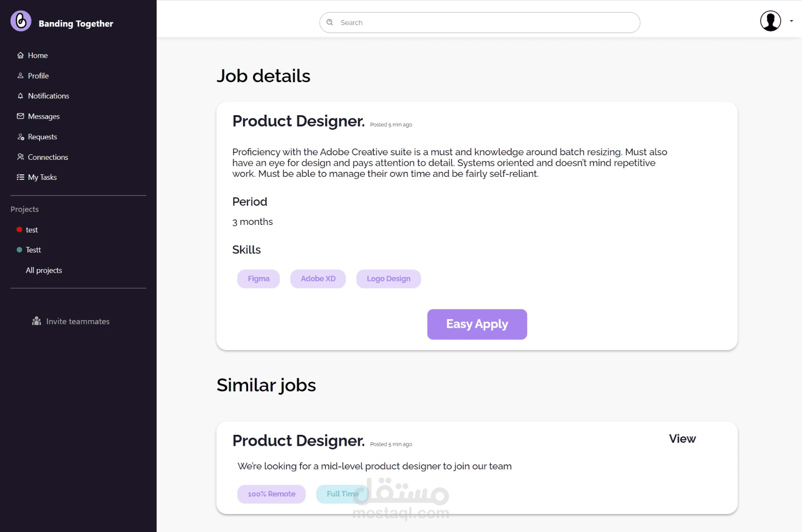Click the Invite teammates group icon
The image size is (802, 532).
click(x=37, y=321)
